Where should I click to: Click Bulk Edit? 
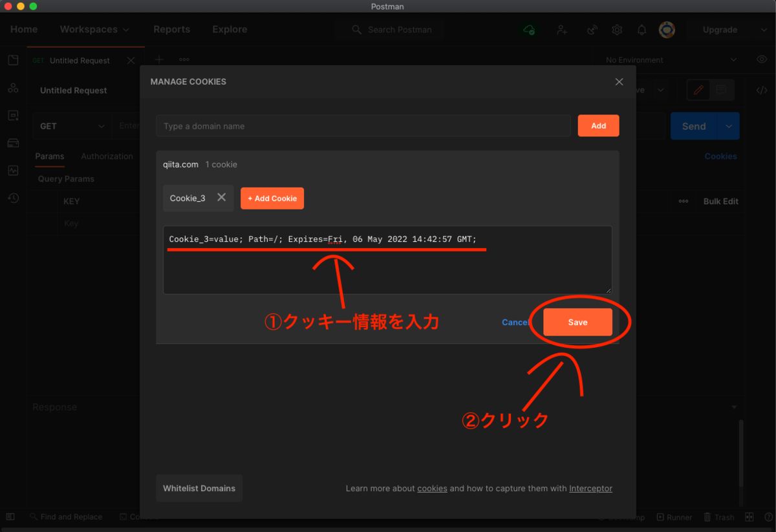point(721,201)
